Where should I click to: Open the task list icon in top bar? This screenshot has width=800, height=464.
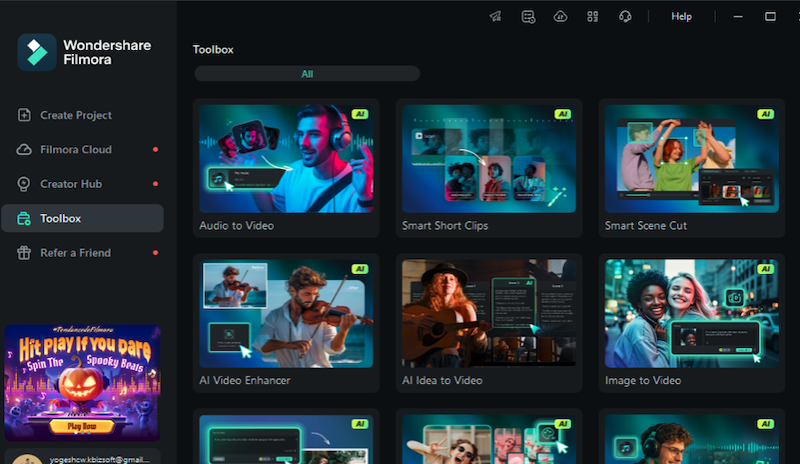coord(528,17)
